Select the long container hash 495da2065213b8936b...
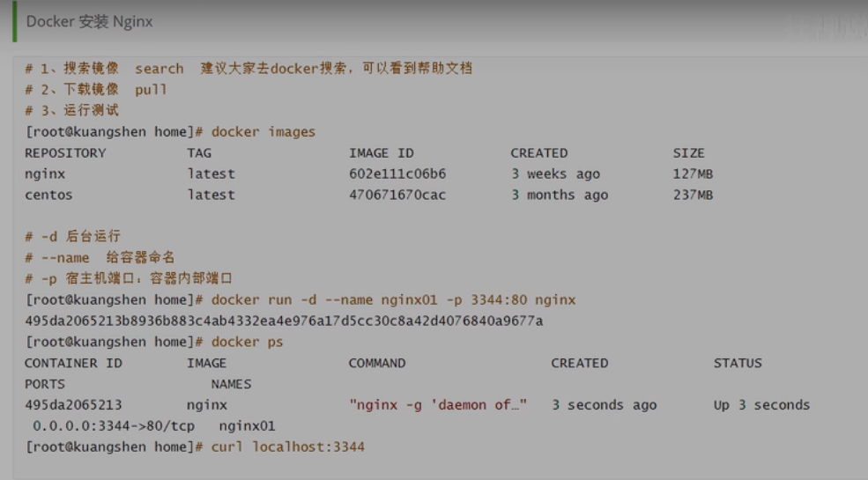 click(284, 321)
